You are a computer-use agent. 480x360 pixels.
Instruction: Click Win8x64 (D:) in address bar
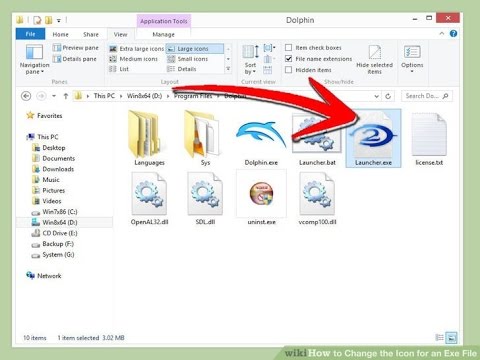tap(144, 96)
